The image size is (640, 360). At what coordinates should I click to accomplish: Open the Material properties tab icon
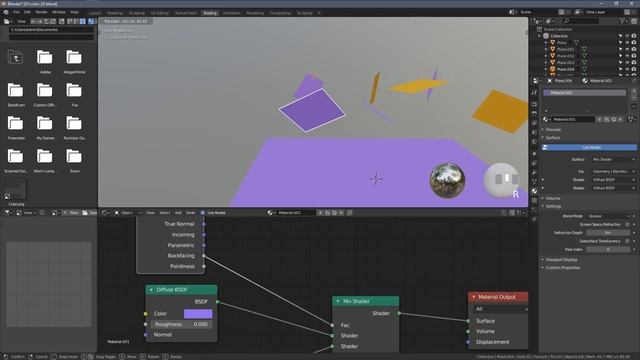point(534,191)
